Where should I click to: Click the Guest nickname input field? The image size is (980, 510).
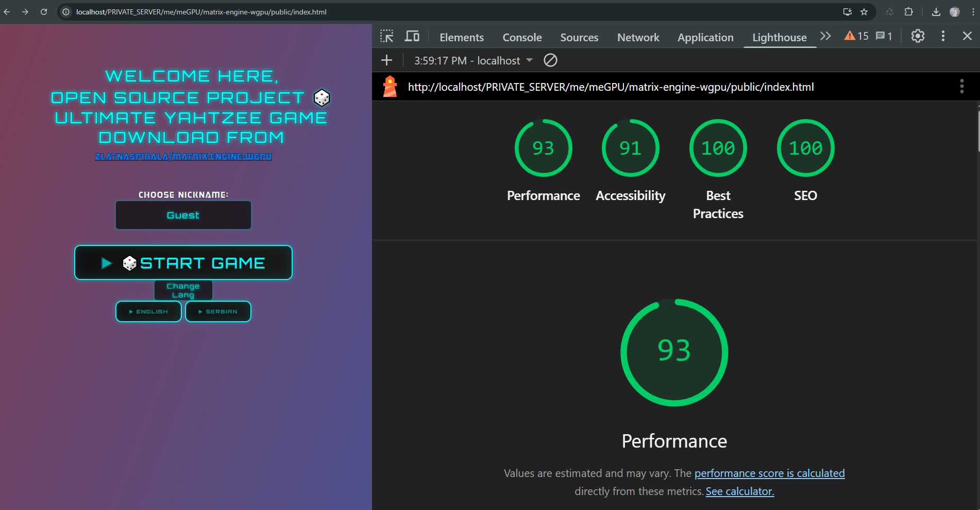(183, 215)
